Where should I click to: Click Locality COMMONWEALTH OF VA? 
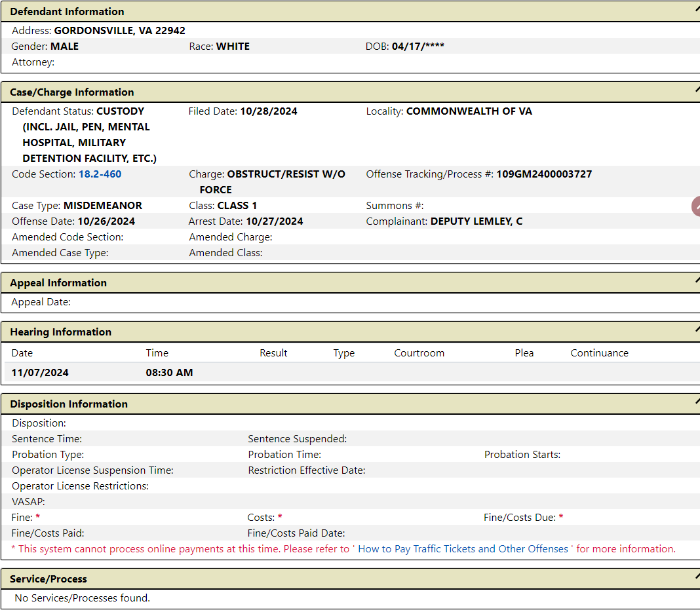click(x=469, y=111)
